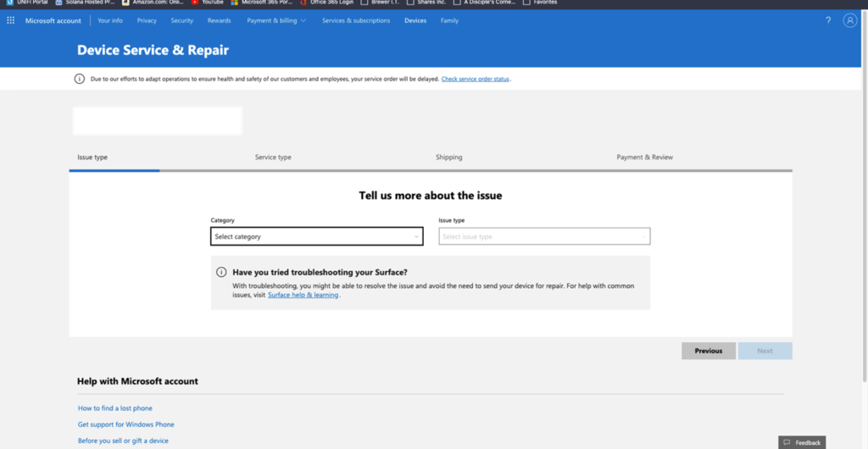868x449 pixels.
Task: Open Get support for Windows Phone link
Action: click(126, 424)
